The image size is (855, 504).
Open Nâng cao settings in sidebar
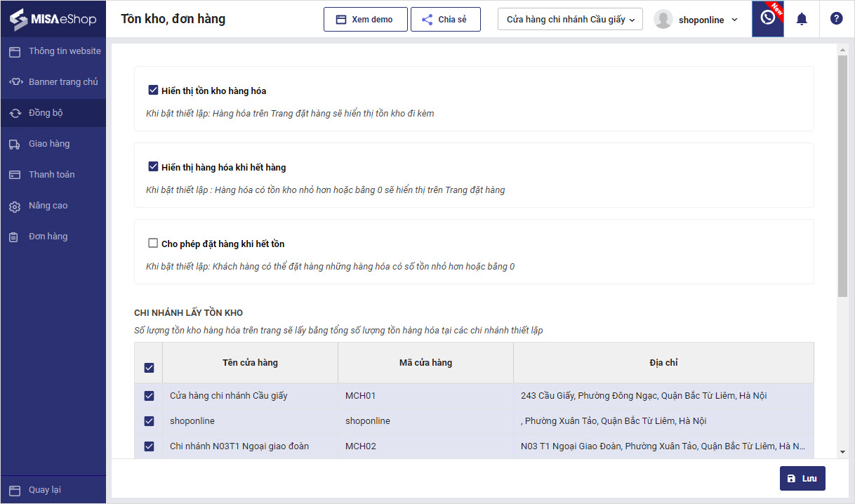(48, 206)
